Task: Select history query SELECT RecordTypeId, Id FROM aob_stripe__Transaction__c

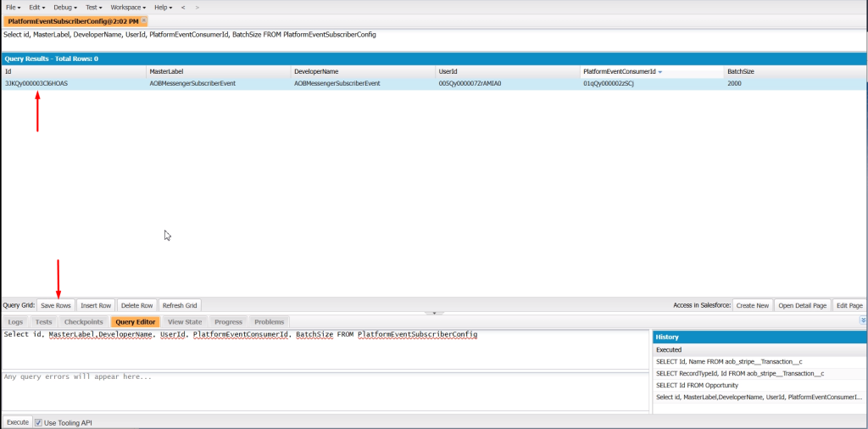Action: [x=759, y=374]
